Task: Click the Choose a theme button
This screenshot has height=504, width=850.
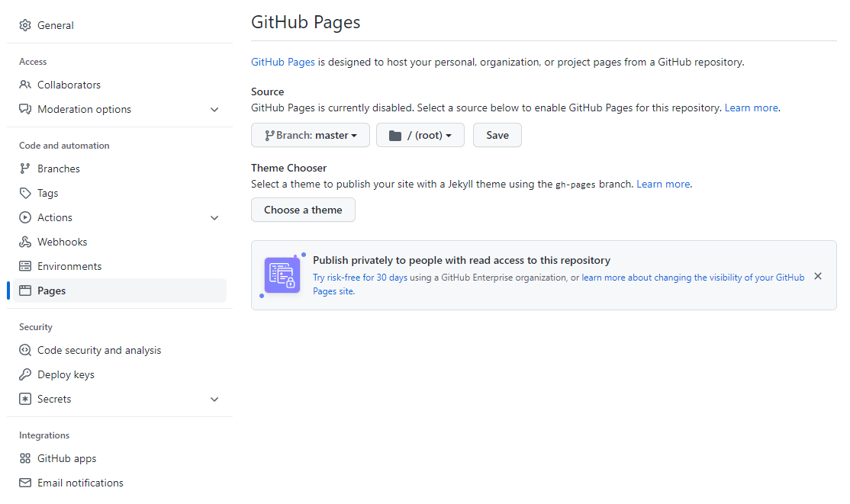Action: (x=303, y=210)
